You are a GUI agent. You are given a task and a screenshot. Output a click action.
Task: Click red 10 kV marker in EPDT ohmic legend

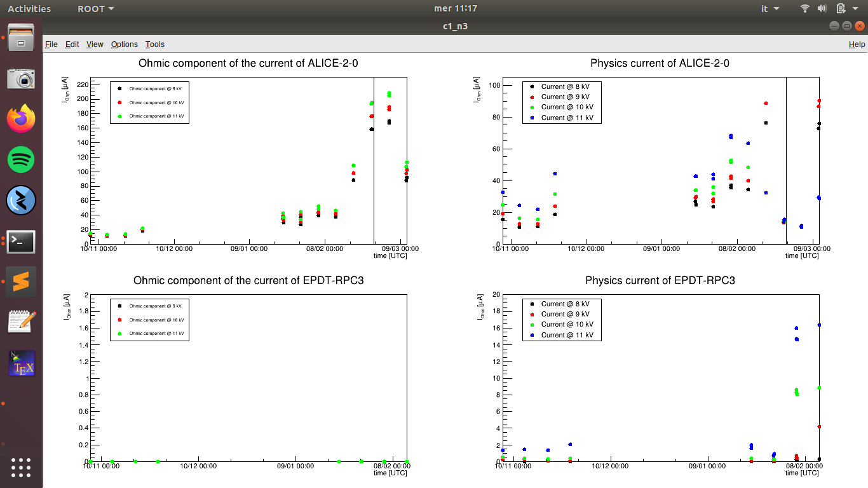119,320
